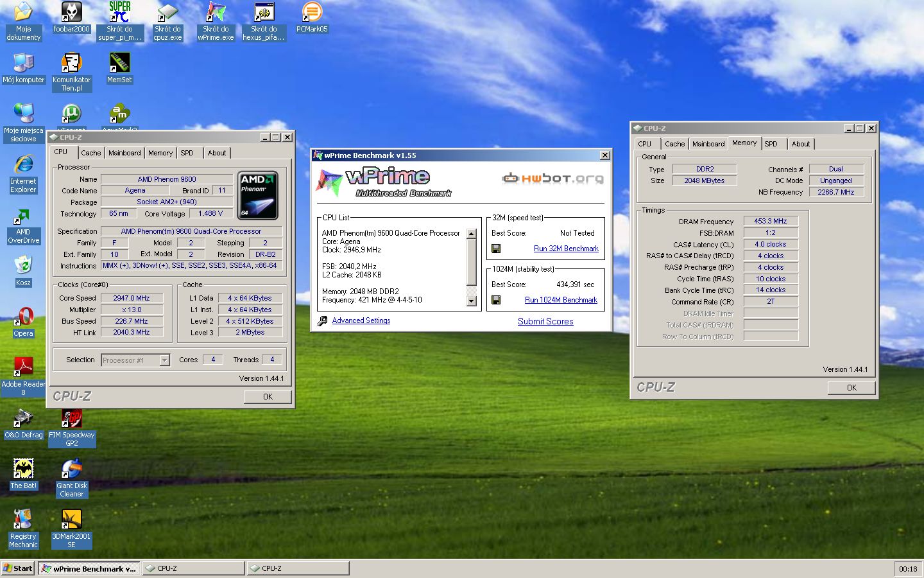
Task: Click OK in the left CPU-Z window
Action: (268, 397)
